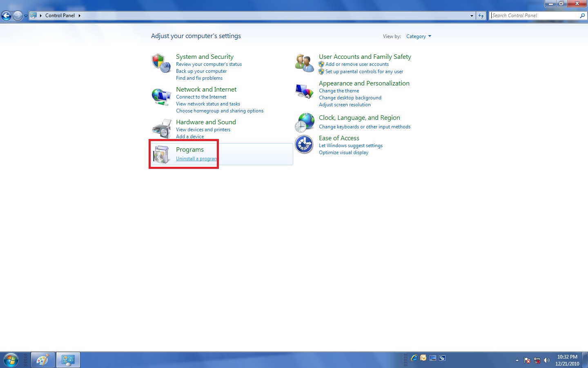Image resolution: width=588 pixels, height=368 pixels.
Task: Click Change desktop background link
Action: 350,98
